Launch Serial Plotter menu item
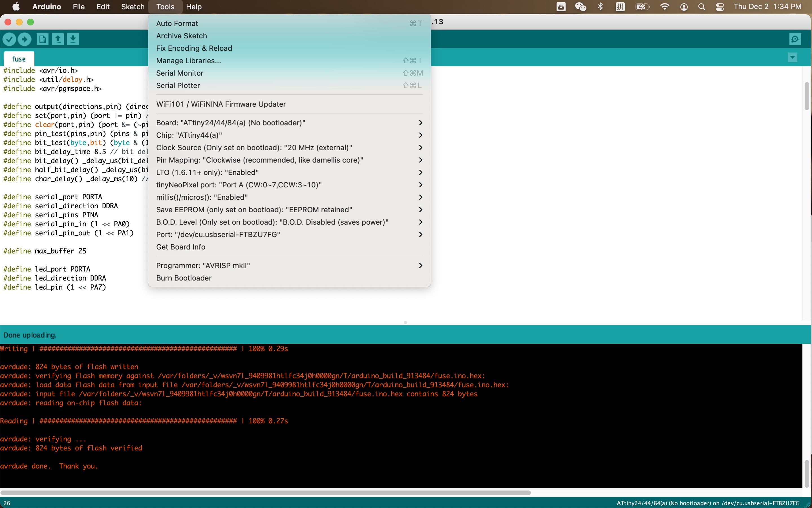 click(289, 85)
